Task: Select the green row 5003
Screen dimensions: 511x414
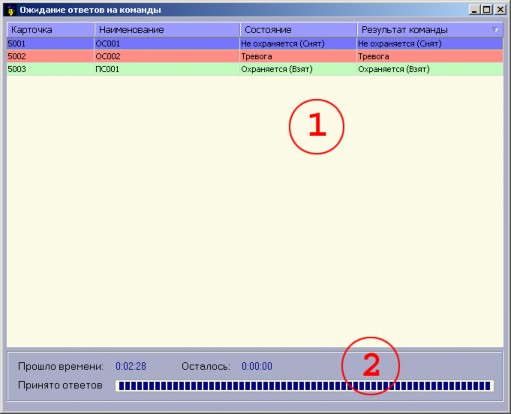Action: click(255, 69)
